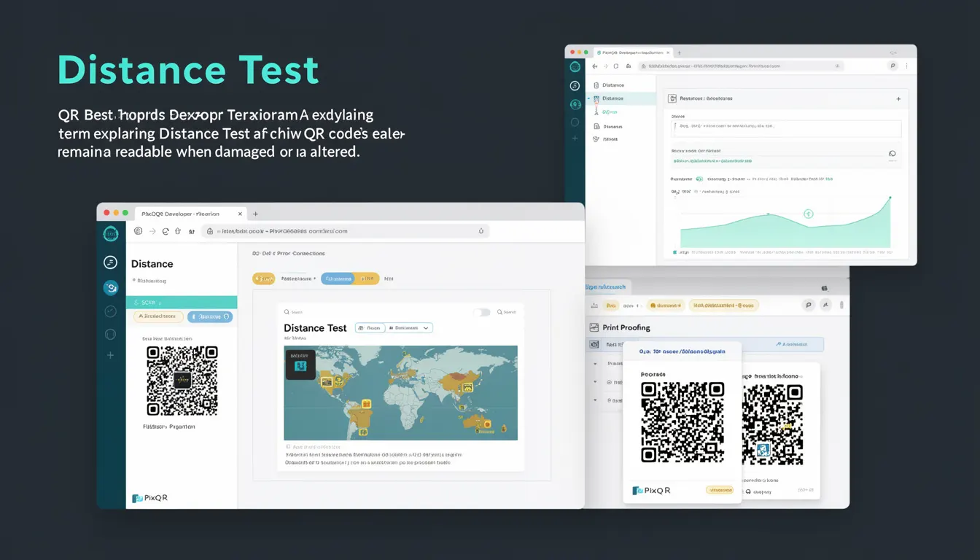Click the PixQR logo in Distance Test sidebar

(150, 498)
